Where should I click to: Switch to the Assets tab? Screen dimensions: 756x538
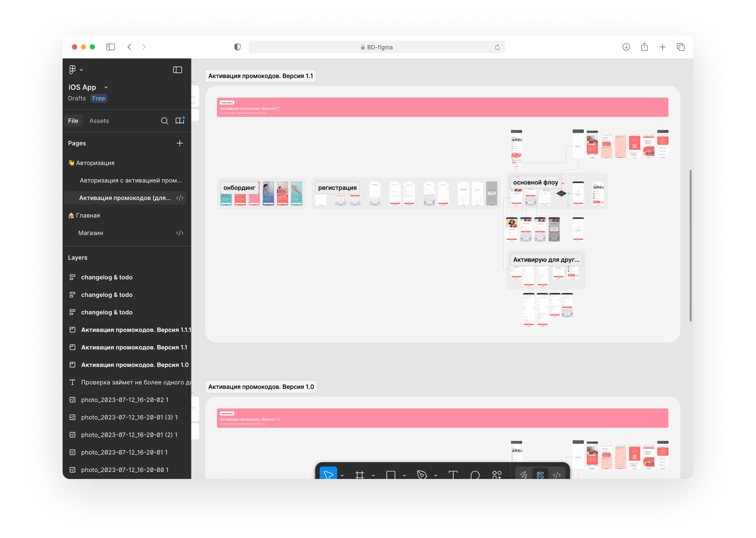coord(99,121)
